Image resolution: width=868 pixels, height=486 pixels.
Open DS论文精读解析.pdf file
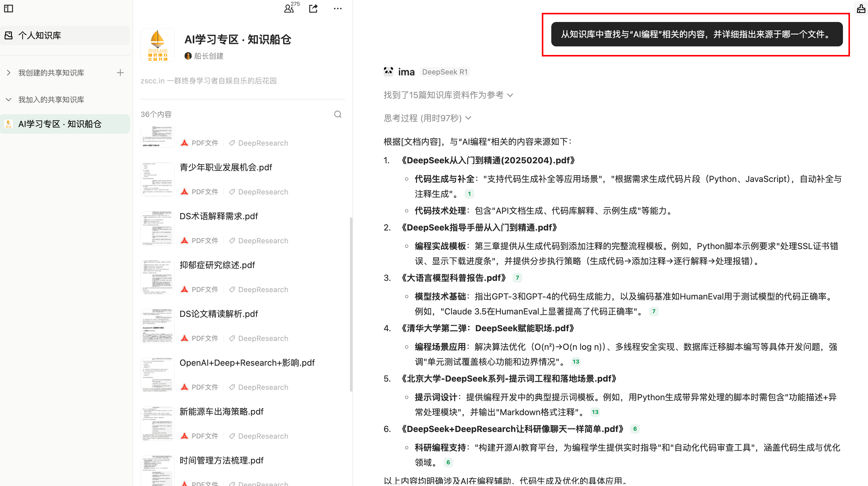pyautogui.click(x=218, y=314)
